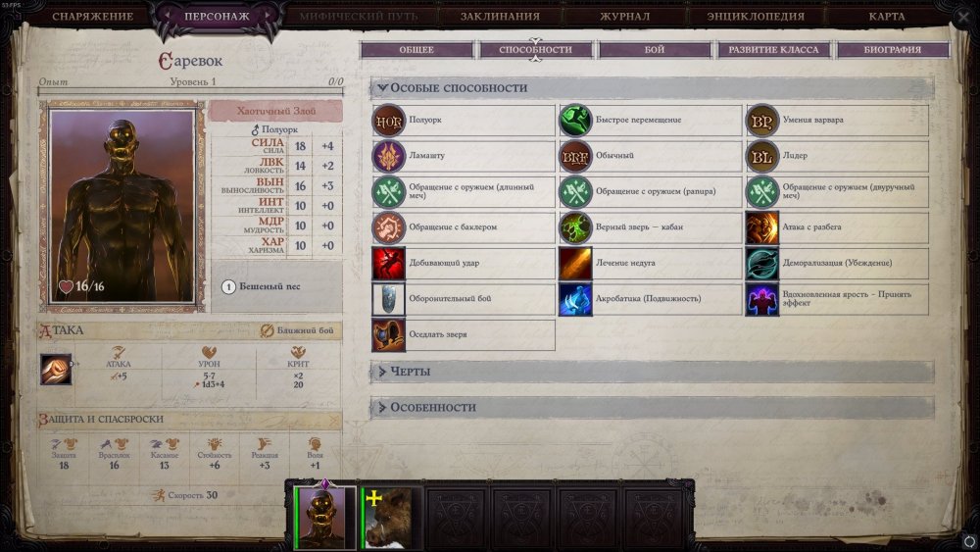Click the Быстрое перемещение ability icon
980x552 pixels.
[575, 121]
